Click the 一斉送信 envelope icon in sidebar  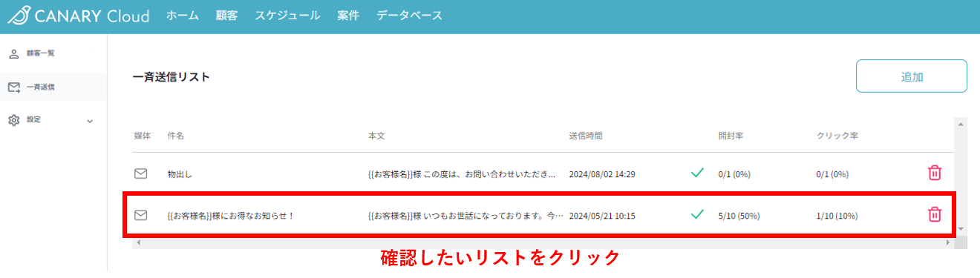pos(13,87)
